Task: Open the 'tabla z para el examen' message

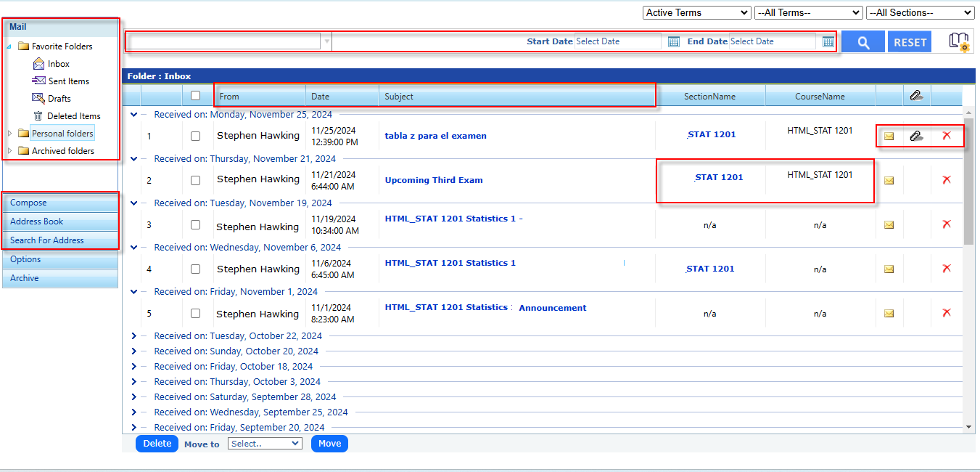Action: point(435,136)
